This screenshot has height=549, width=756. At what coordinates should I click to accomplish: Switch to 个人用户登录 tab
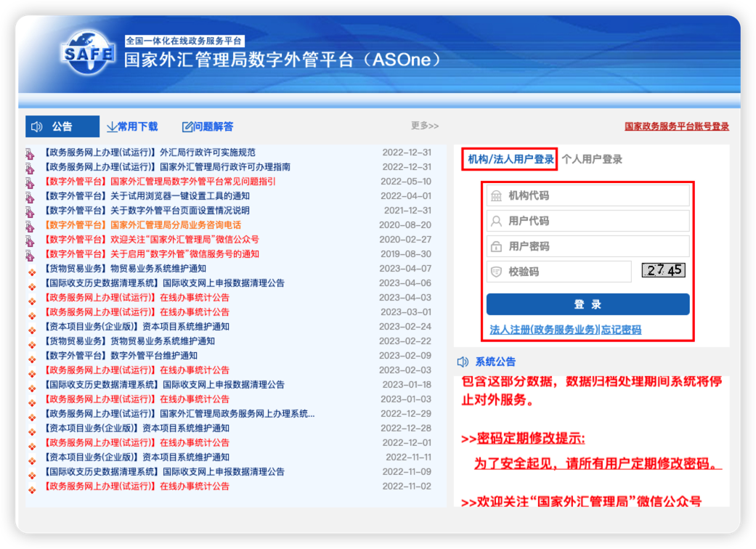[x=592, y=159]
